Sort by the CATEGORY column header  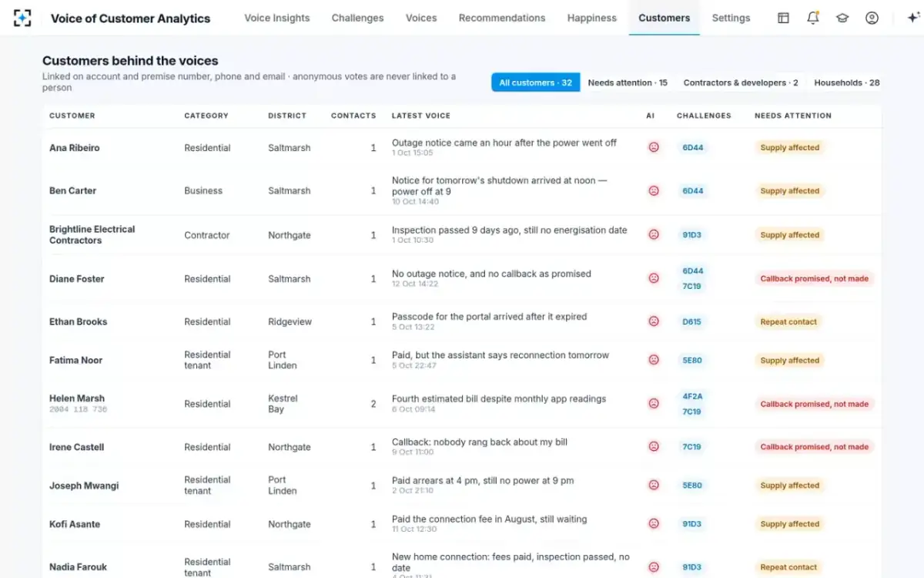[x=206, y=116]
